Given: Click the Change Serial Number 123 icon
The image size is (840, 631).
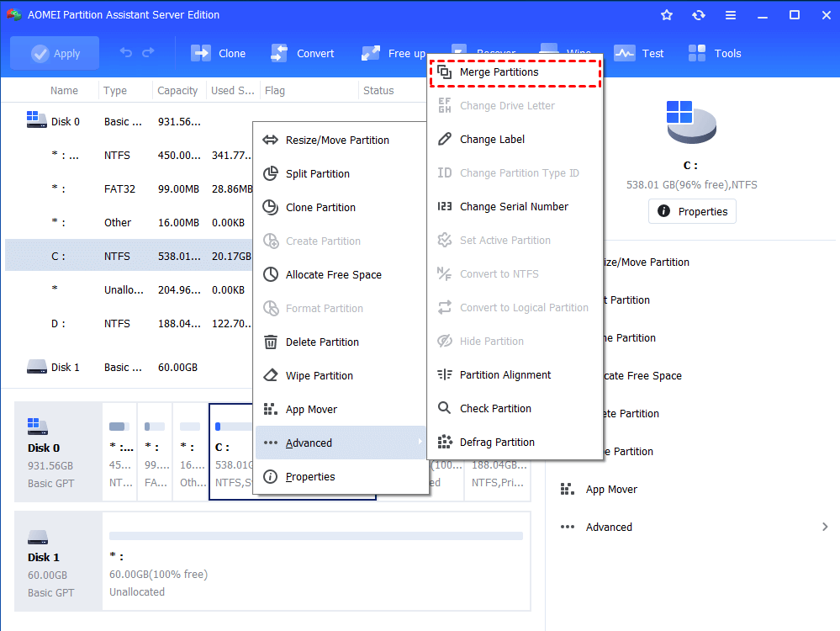Looking at the screenshot, I should (445, 206).
